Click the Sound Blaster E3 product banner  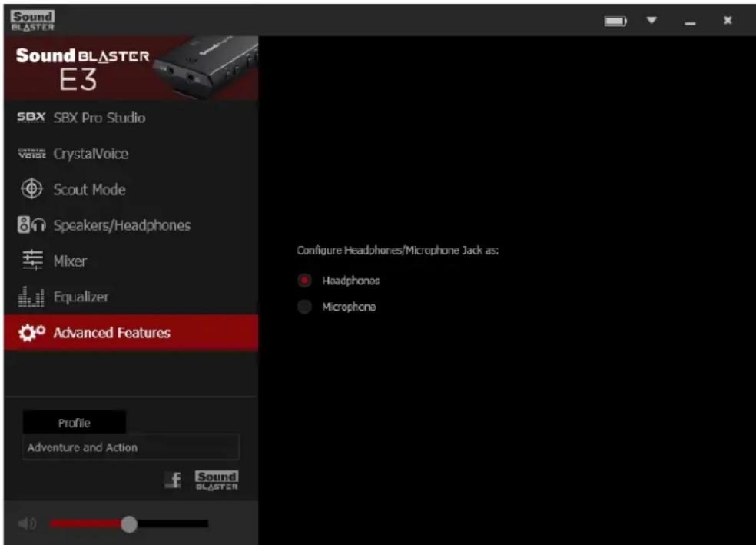click(x=131, y=68)
